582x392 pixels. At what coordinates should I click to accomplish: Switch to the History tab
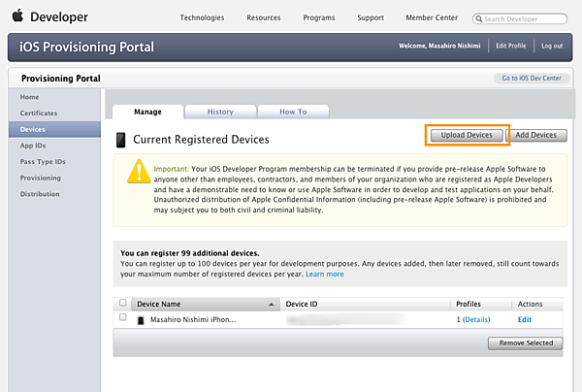pos(220,112)
